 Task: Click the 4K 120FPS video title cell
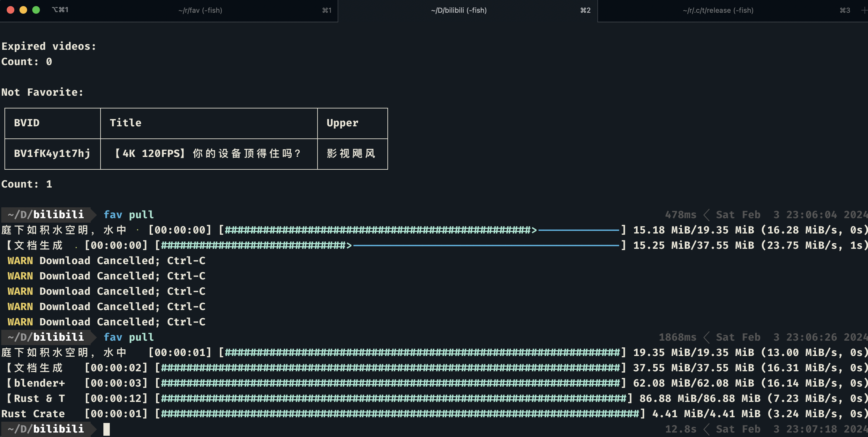tap(208, 154)
